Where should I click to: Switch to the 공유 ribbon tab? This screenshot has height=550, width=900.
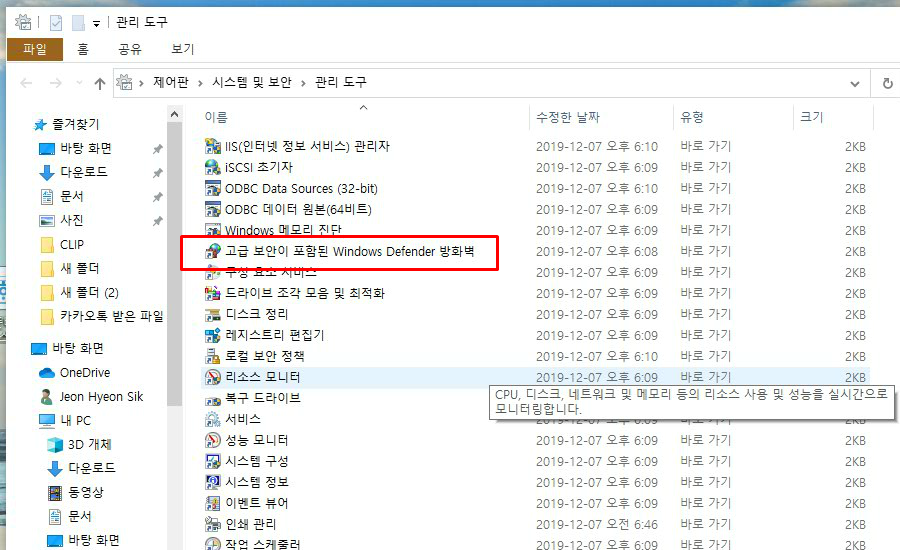point(130,49)
